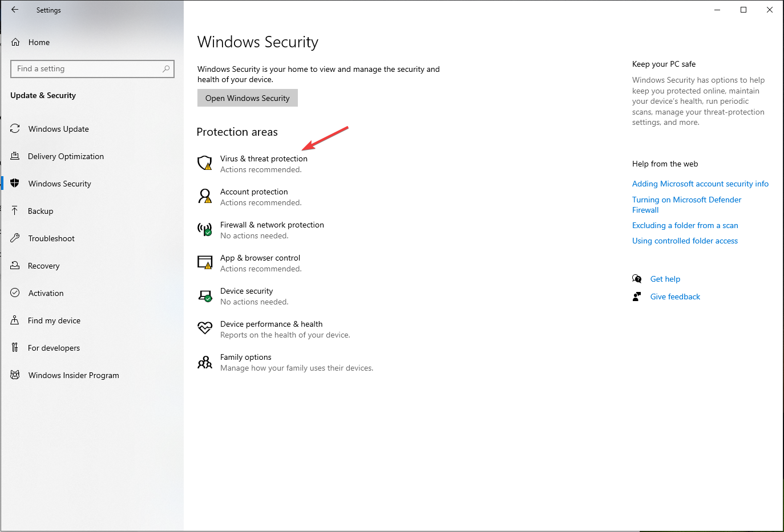Click the Activation checkmark circle icon

(15, 293)
